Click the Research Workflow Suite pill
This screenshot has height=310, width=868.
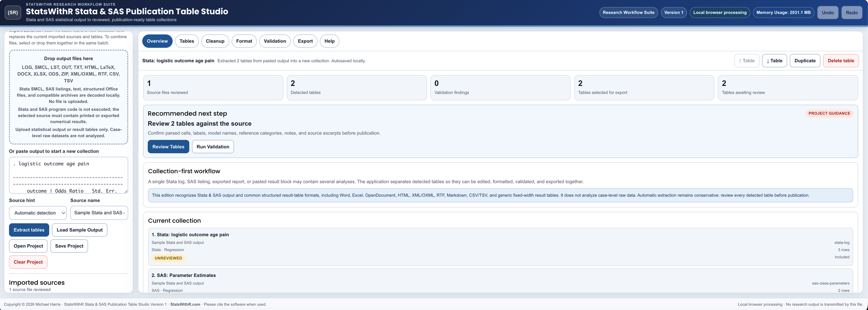(x=628, y=12)
